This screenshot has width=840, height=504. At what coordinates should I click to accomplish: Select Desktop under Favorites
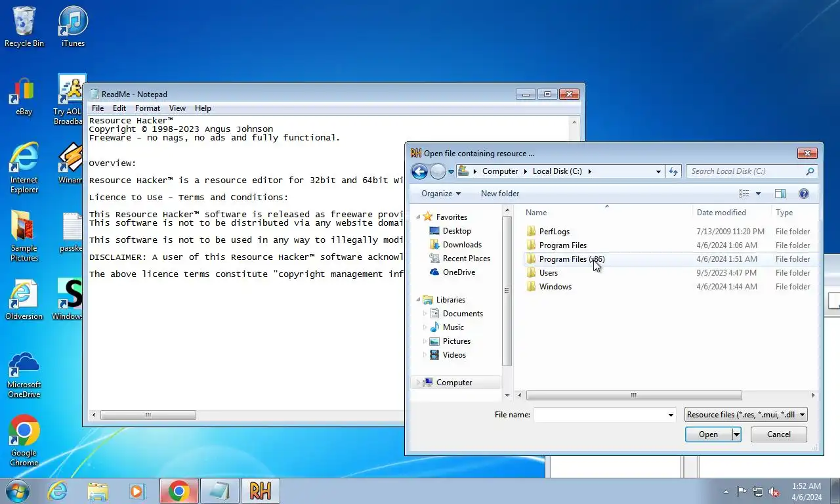point(457,231)
